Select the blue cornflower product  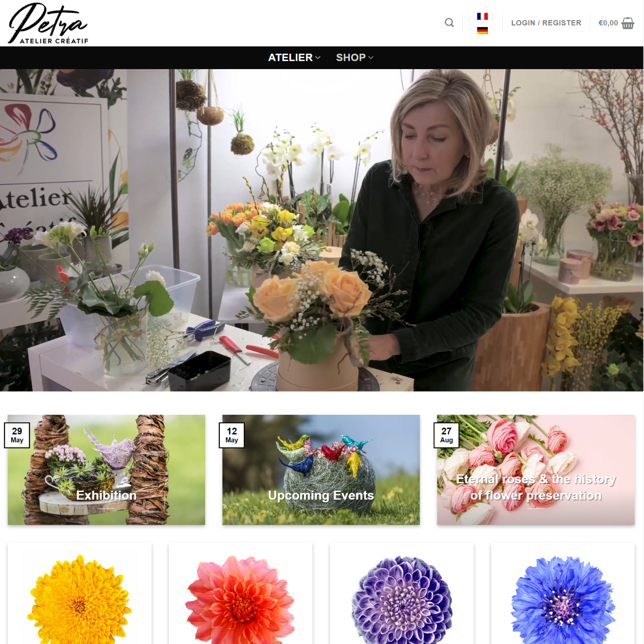[x=563, y=593]
